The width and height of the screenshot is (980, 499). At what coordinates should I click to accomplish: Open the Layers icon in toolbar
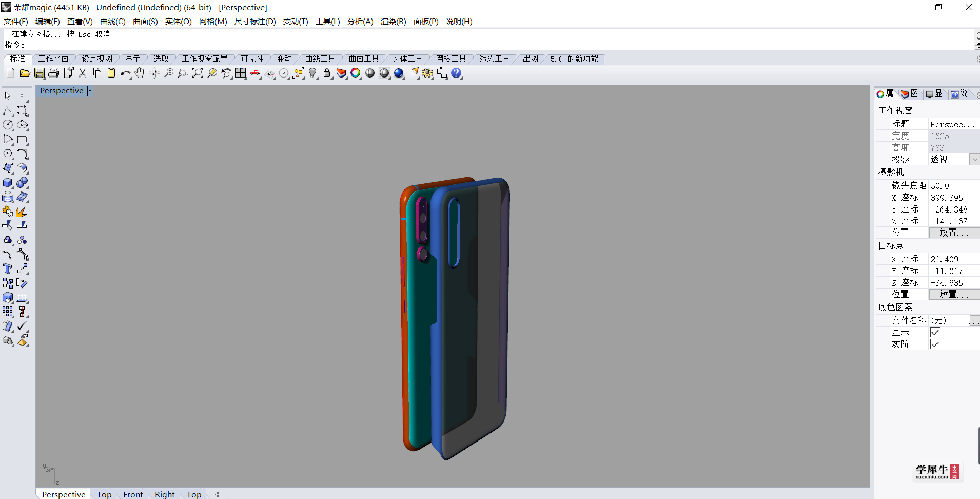pyautogui.click(x=341, y=73)
